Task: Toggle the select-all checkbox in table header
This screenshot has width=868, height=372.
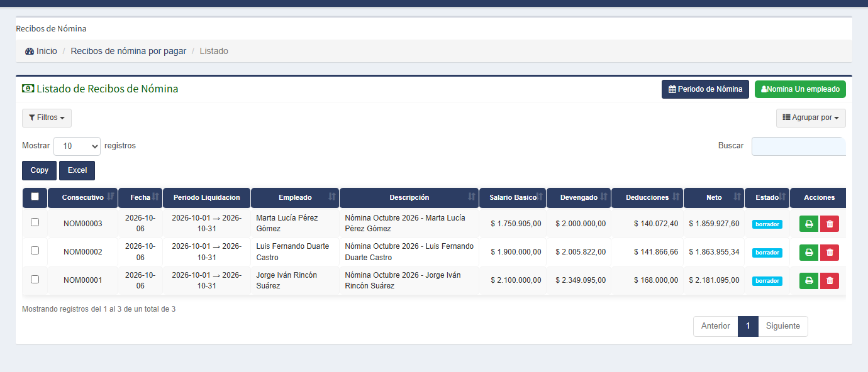Action: pos(35,197)
